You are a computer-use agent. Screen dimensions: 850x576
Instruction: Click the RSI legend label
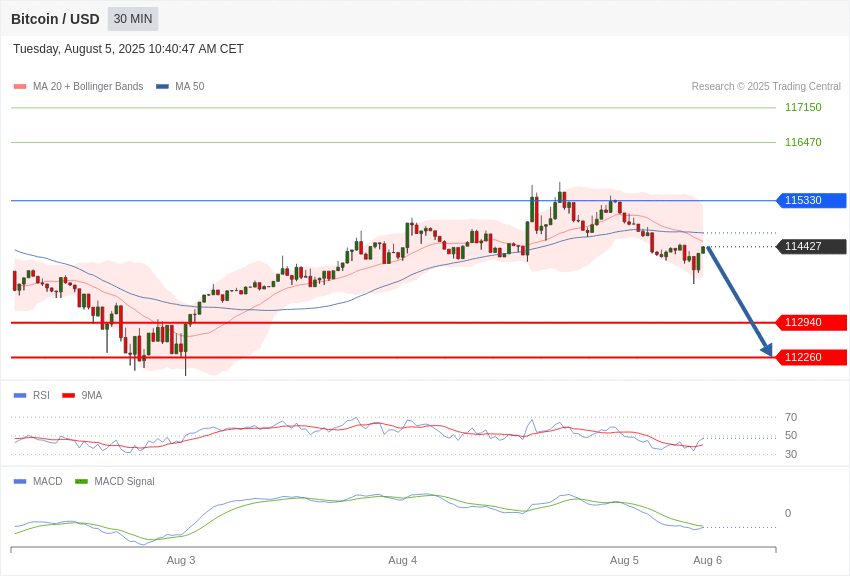[41, 396]
